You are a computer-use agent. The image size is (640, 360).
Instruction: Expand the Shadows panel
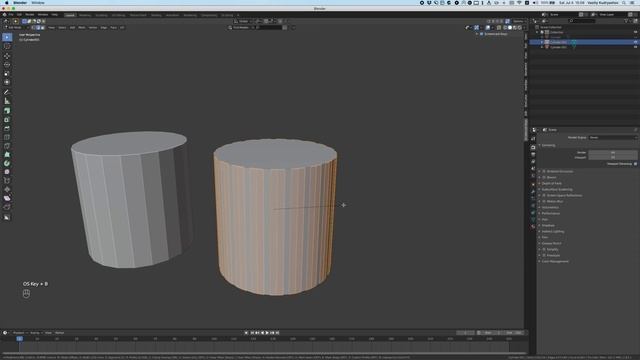tap(547, 225)
